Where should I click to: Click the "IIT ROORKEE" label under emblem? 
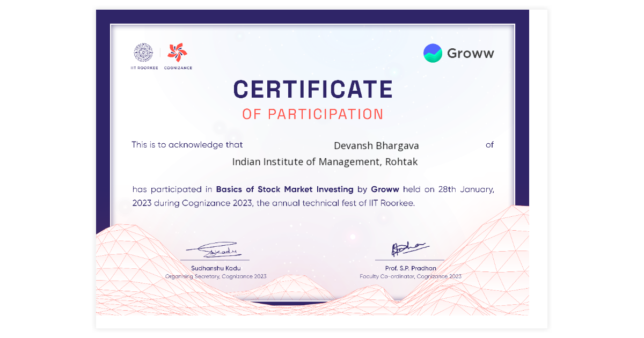click(x=144, y=68)
